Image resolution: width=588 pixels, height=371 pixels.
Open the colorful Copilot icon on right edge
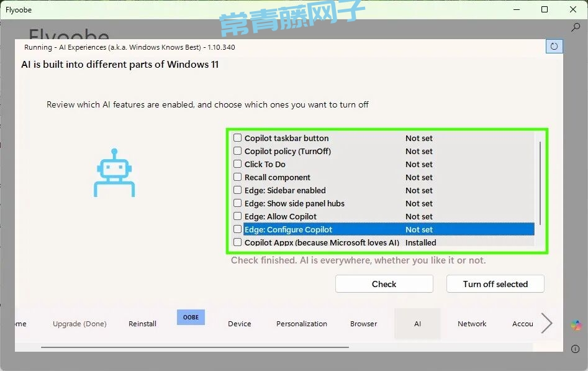click(576, 325)
